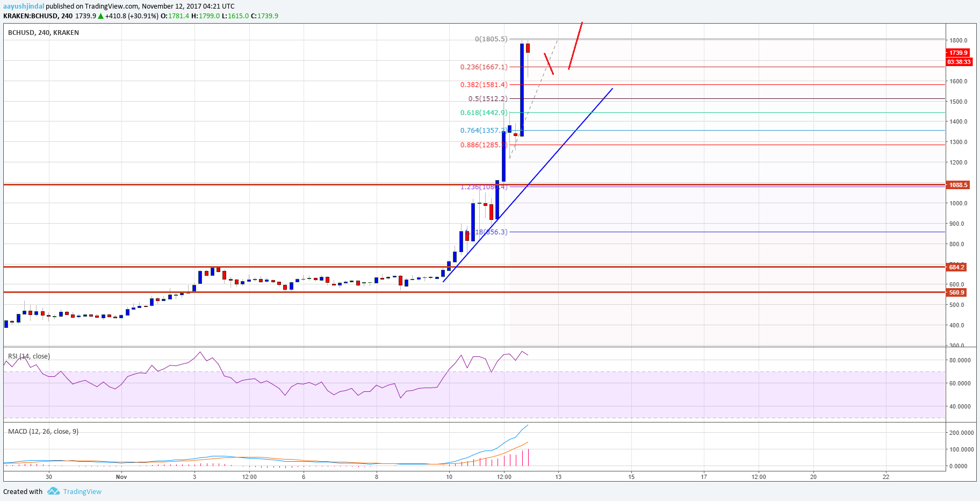This screenshot has width=980, height=501.
Task: Click the 1800.0 price axis label
Action: [x=959, y=40]
